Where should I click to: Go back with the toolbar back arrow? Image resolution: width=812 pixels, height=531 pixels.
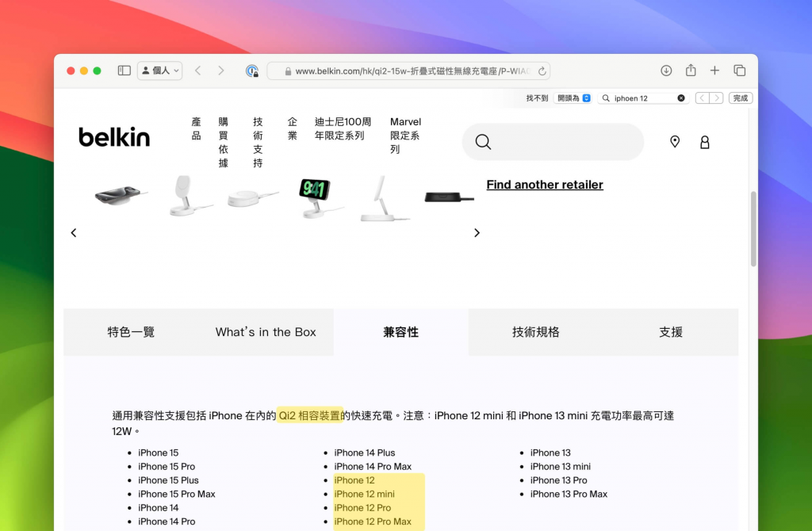tap(197, 71)
